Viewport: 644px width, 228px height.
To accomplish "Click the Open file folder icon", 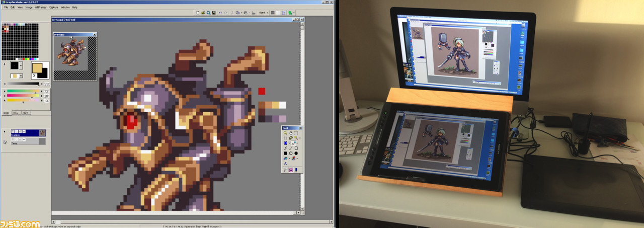I will point(203,13).
